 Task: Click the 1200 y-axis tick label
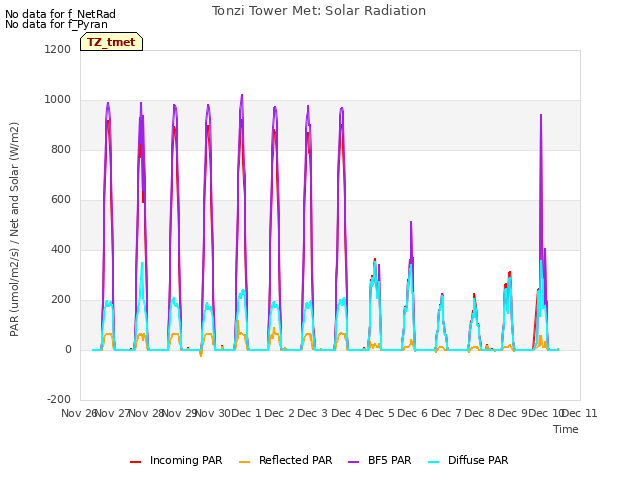58,49
